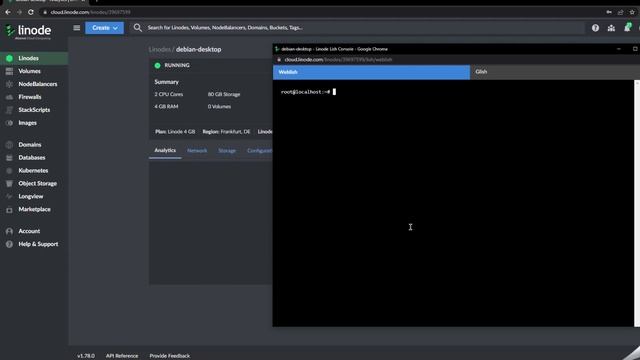Click the Marketplace sidebar icon
The width and height of the screenshot is (640, 360).
point(9,210)
